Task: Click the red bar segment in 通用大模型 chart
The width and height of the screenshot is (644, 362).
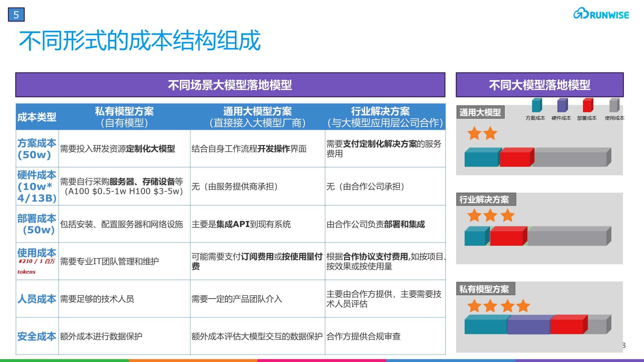Action: (x=516, y=157)
